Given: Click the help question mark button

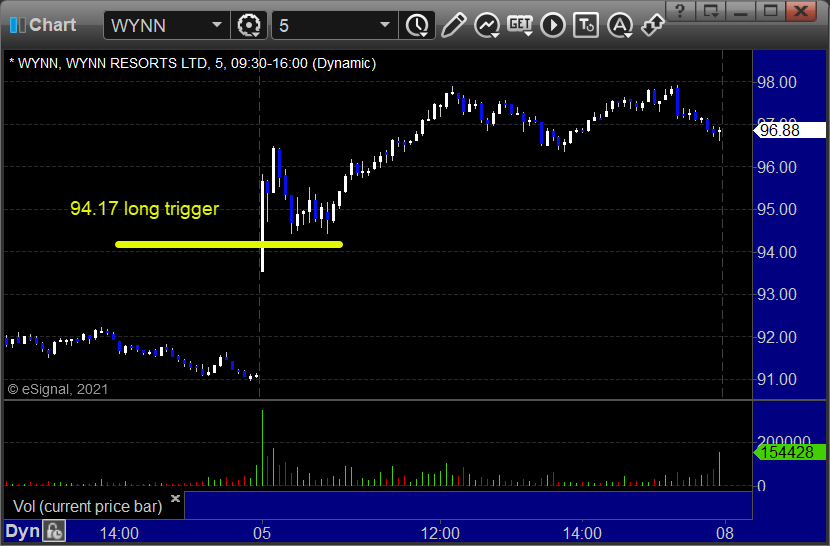Looking at the screenshot, I should [680, 11].
